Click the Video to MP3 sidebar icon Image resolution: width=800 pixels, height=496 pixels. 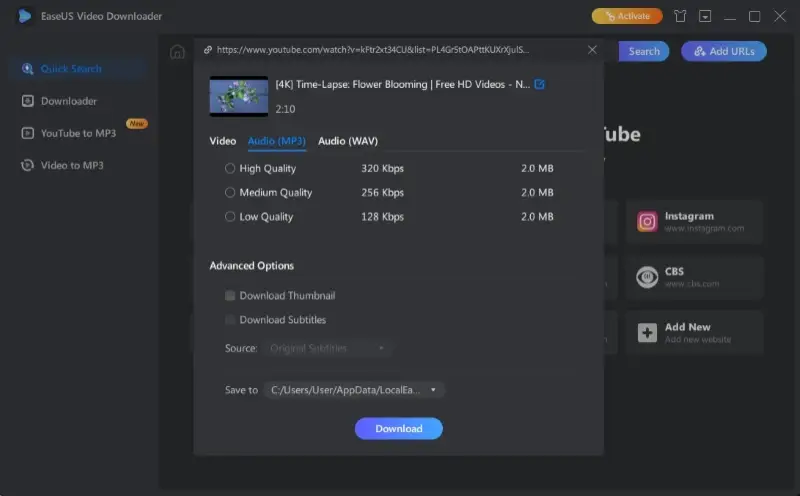[x=28, y=165]
